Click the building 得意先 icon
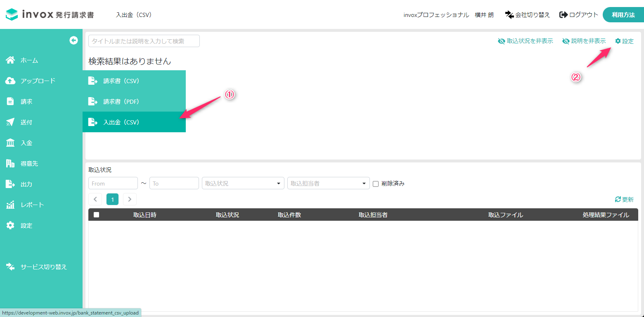 point(10,164)
